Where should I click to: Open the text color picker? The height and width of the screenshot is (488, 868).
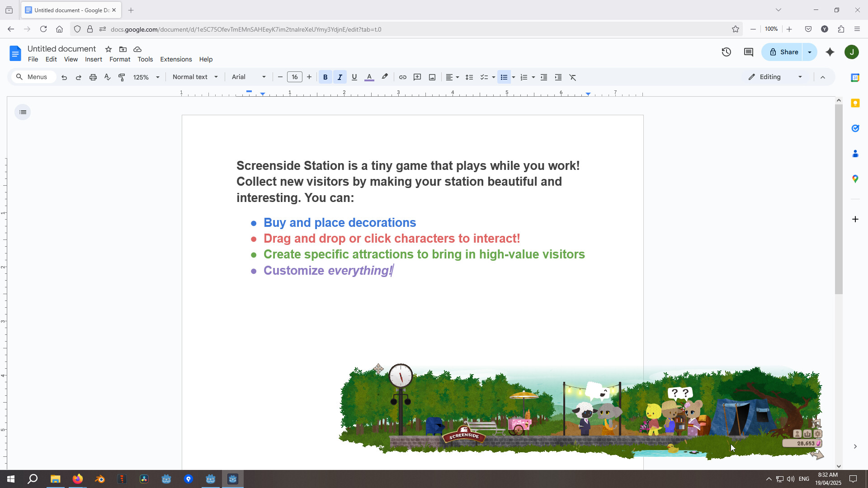369,77
